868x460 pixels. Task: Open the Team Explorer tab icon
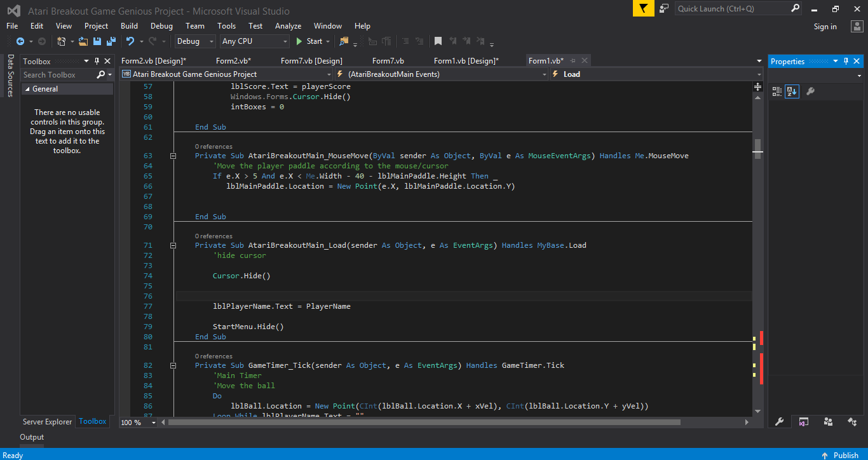tap(828, 421)
